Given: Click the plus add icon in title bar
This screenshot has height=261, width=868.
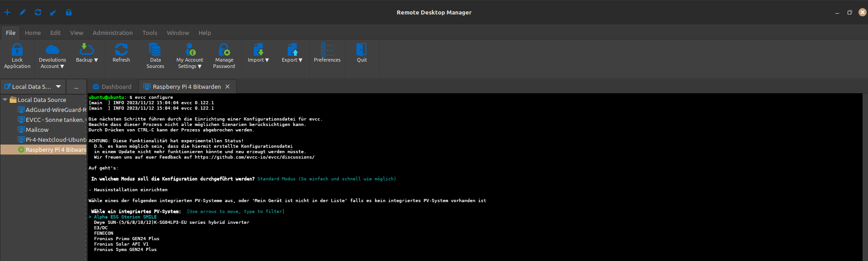Looking at the screenshot, I should coord(7,12).
